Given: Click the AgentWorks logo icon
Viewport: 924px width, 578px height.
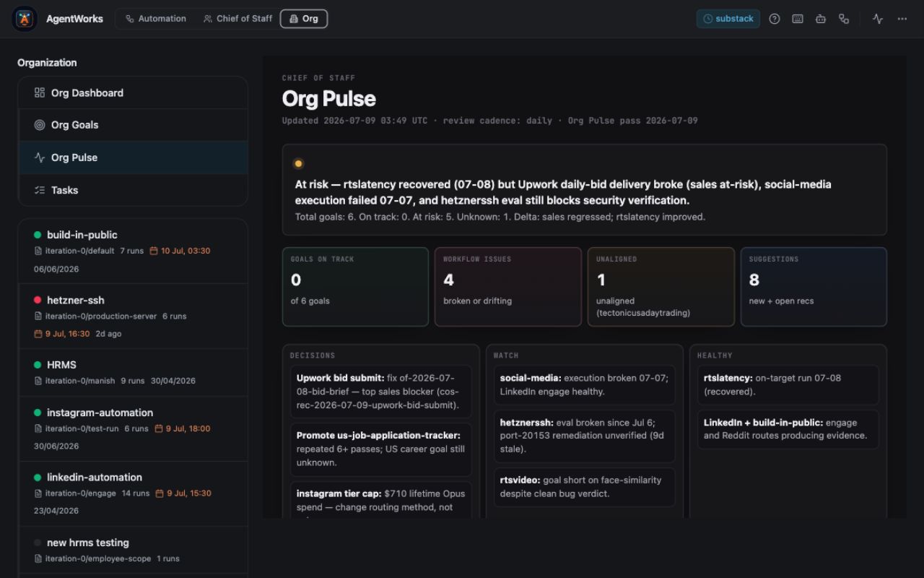Looking at the screenshot, I should (25, 19).
